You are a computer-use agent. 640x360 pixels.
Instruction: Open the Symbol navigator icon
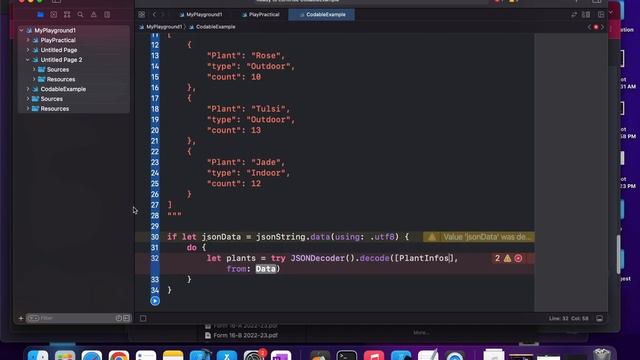click(x=67, y=15)
